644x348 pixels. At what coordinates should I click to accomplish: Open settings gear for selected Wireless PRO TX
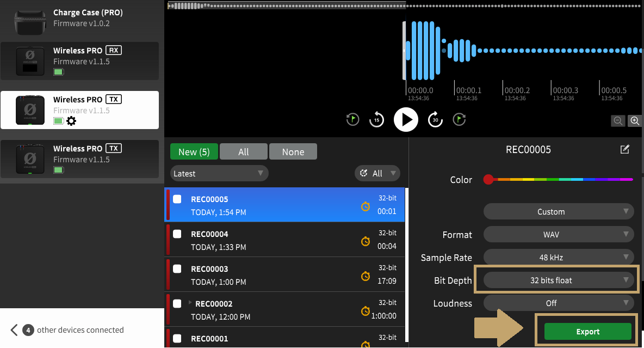71,121
